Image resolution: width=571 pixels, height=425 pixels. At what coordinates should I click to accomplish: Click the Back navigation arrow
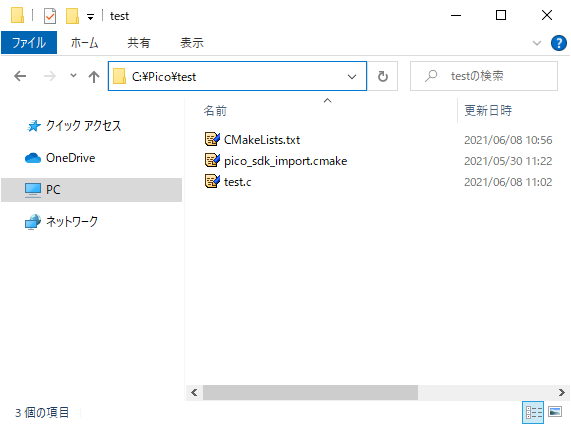[20, 76]
